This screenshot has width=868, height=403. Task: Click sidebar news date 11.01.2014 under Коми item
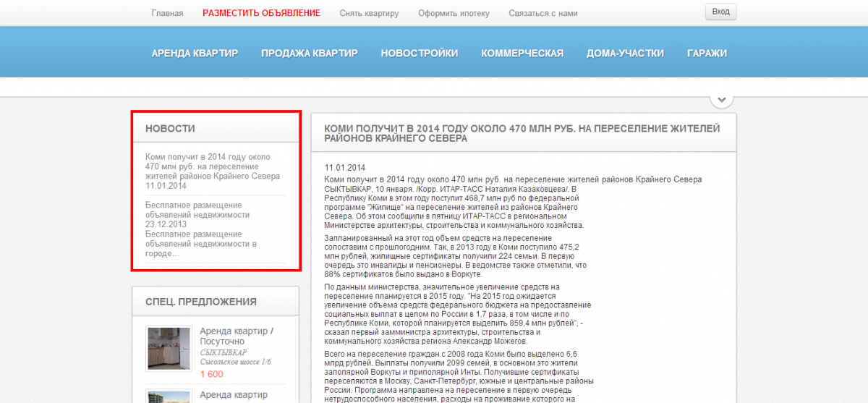[166, 186]
